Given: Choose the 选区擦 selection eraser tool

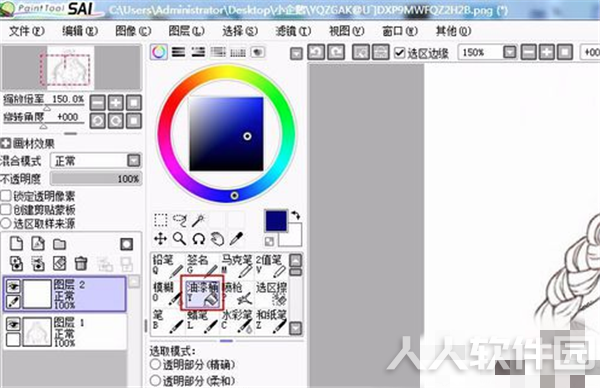Looking at the screenshot, I should (x=271, y=293).
